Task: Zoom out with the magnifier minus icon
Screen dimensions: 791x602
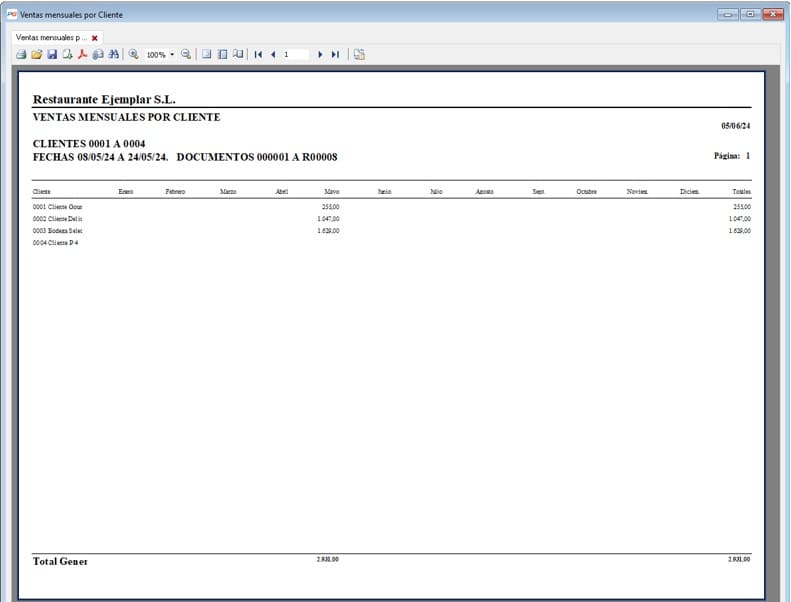Action: (x=186, y=54)
